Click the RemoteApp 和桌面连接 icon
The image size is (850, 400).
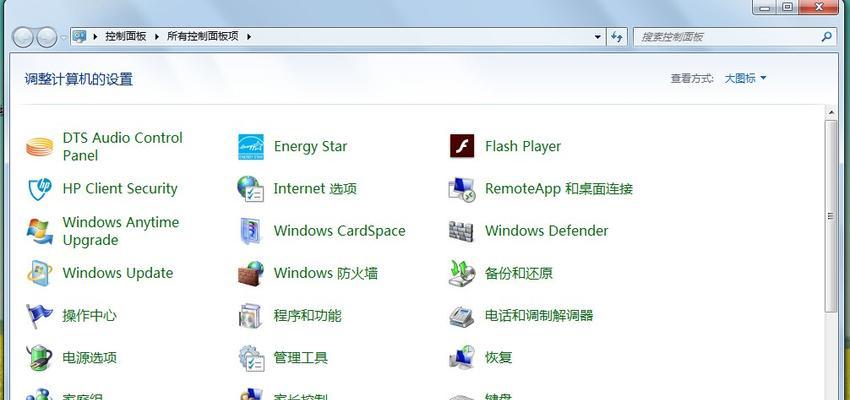tap(462, 189)
